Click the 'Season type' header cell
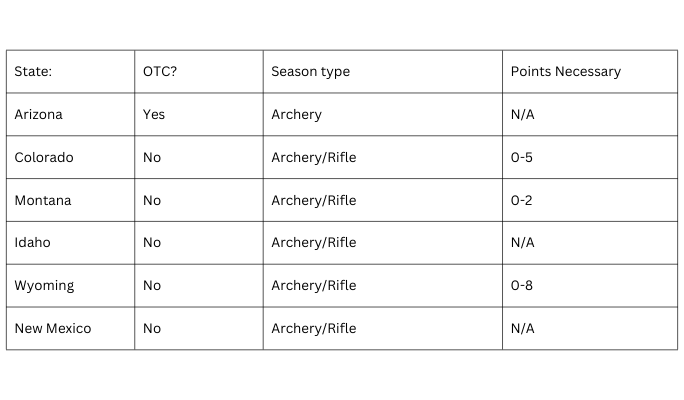 (310, 72)
